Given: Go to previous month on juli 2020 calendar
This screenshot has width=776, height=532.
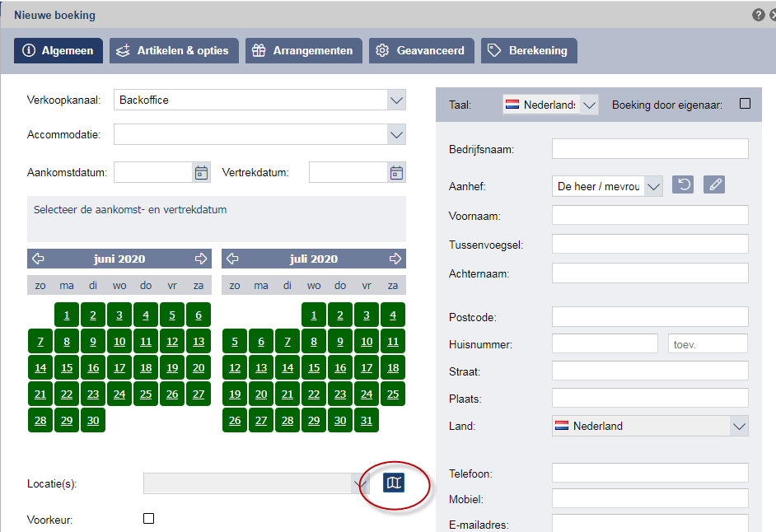Looking at the screenshot, I should pyautogui.click(x=232, y=259).
